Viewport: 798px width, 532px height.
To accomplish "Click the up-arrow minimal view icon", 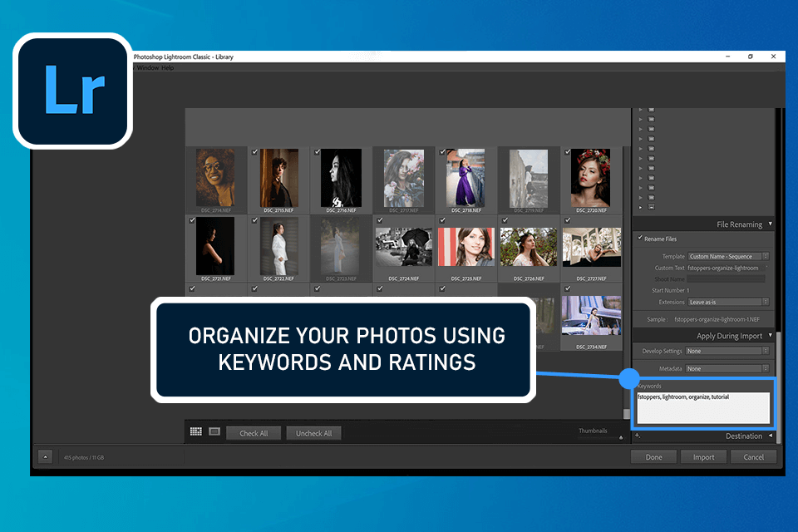I will (x=45, y=457).
